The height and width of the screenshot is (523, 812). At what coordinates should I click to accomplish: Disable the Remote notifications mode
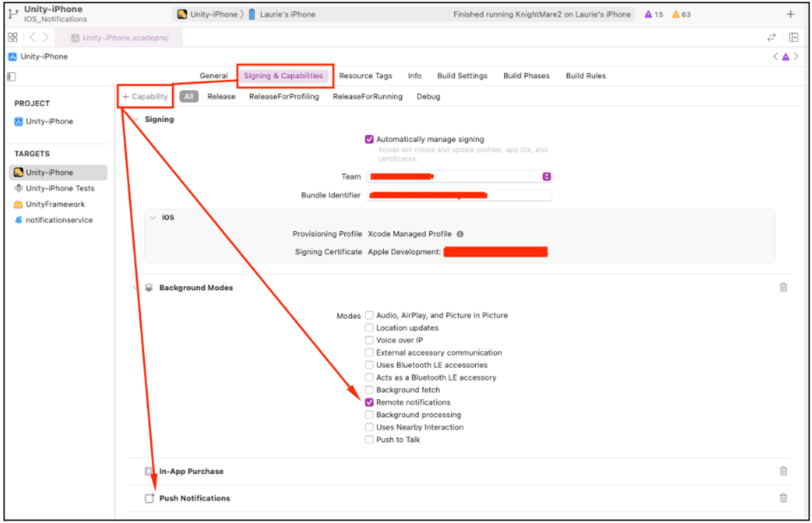[369, 403]
